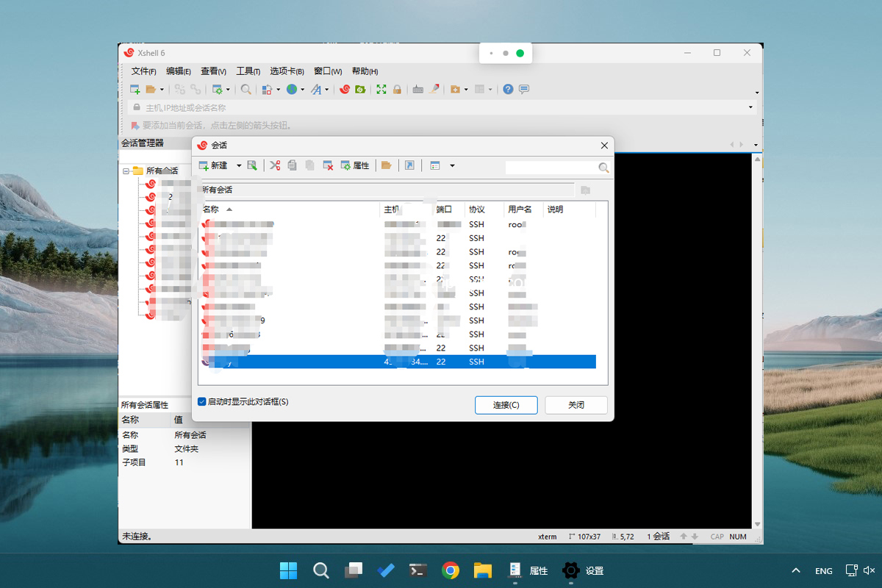Toggle the 启动时显示此对话框 checkbox
882x588 pixels.
tap(202, 402)
